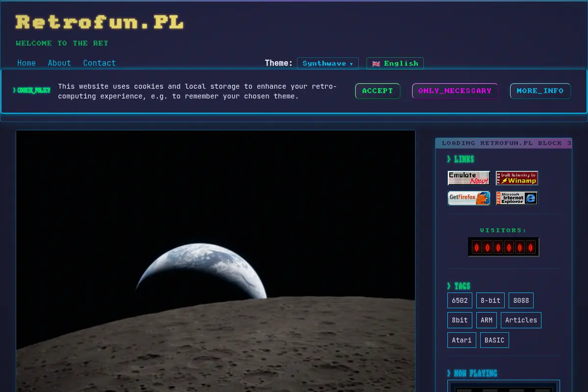Click the COOKIE_POLICY label
Image resolution: width=588 pixels, height=392 pixels.
pos(31,91)
